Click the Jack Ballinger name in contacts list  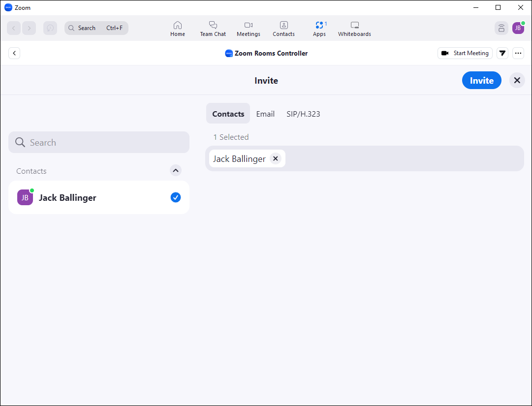coord(67,197)
